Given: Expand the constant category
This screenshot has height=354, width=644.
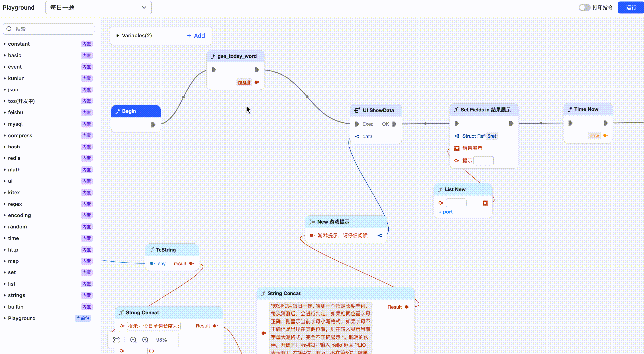Looking at the screenshot, I should [x=5, y=44].
